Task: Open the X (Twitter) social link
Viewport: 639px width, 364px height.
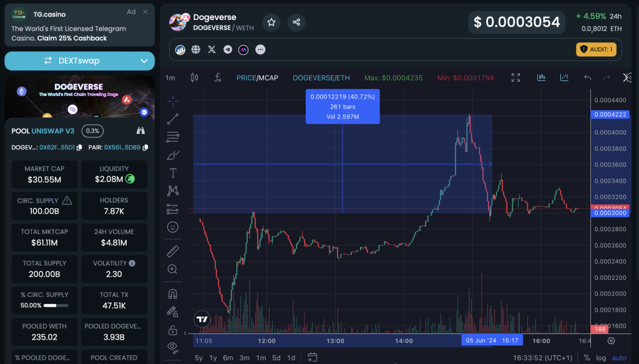Action: click(x=212, y=50)
